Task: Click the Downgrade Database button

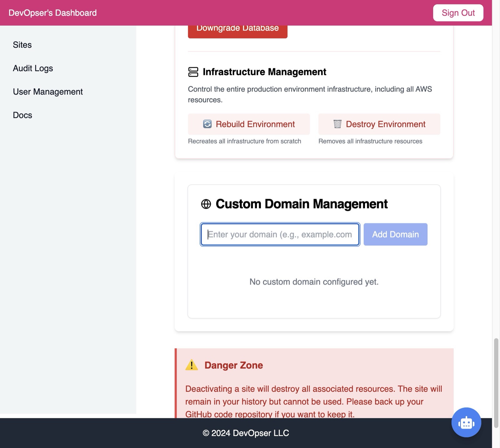Action: [237, 31]
